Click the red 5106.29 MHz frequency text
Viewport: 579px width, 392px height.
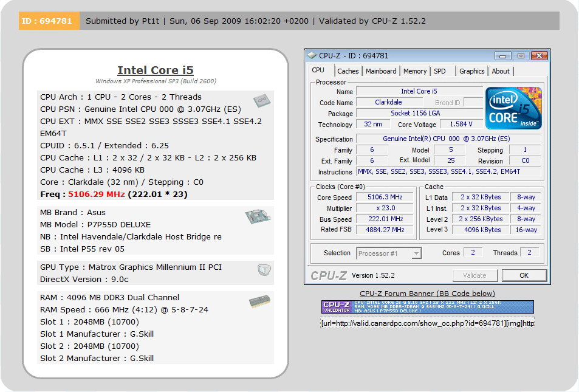point(97,194)
